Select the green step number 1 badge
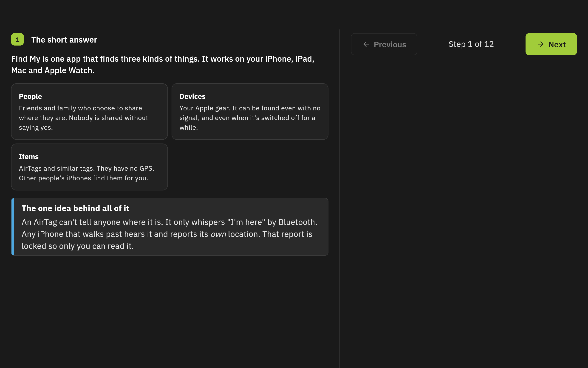Viewport: 588px width, 368px height. click(17, 39)
